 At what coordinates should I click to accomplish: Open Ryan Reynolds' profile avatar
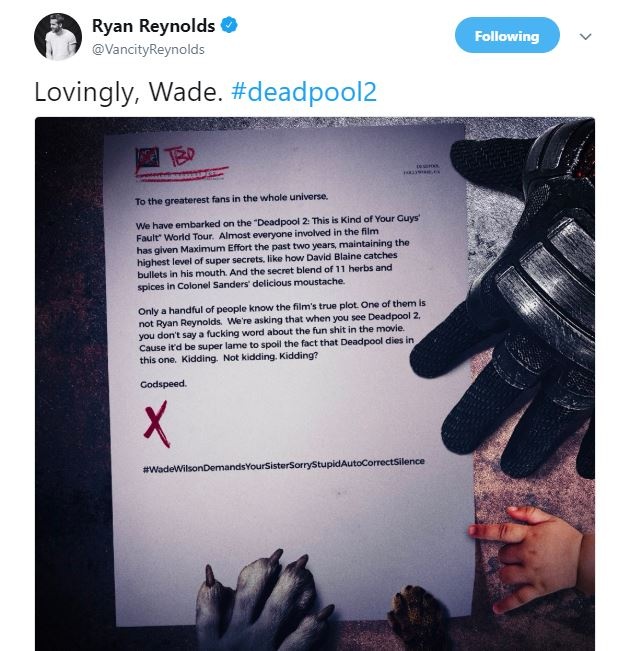click(x=58, y=37)
